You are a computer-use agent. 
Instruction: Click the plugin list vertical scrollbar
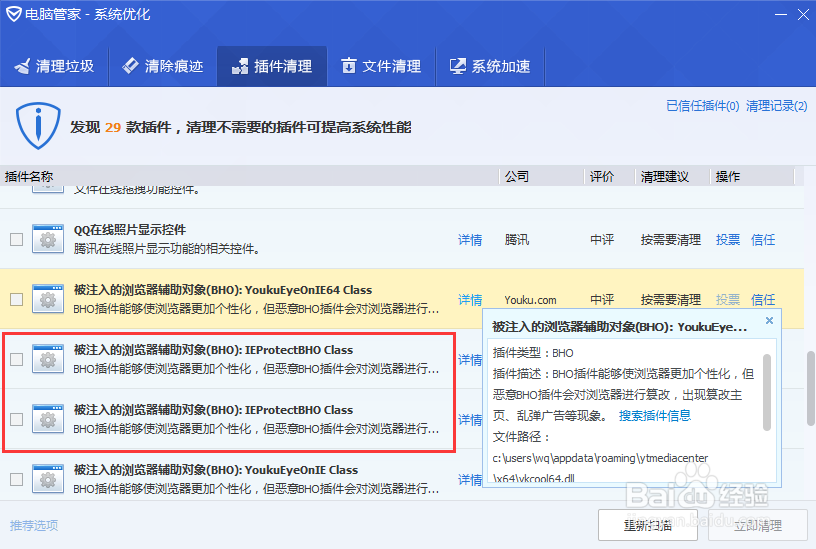tap(810, 388)
